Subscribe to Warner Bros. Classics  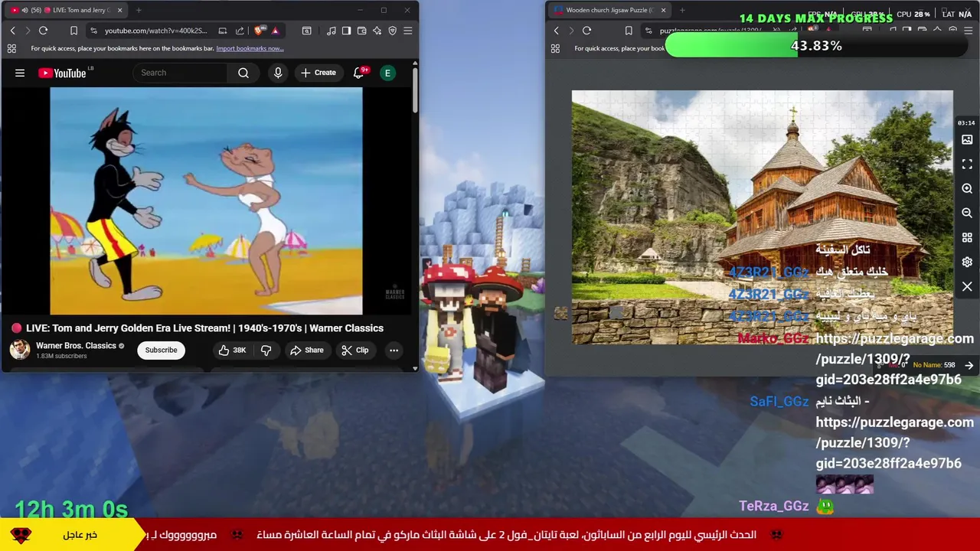(161, 350)
